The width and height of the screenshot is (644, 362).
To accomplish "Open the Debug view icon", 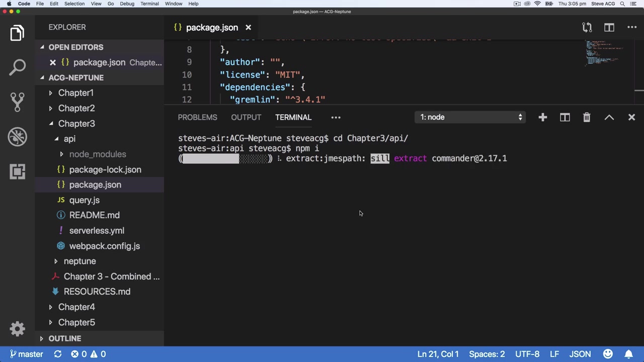I will click(x=17, y=137).
